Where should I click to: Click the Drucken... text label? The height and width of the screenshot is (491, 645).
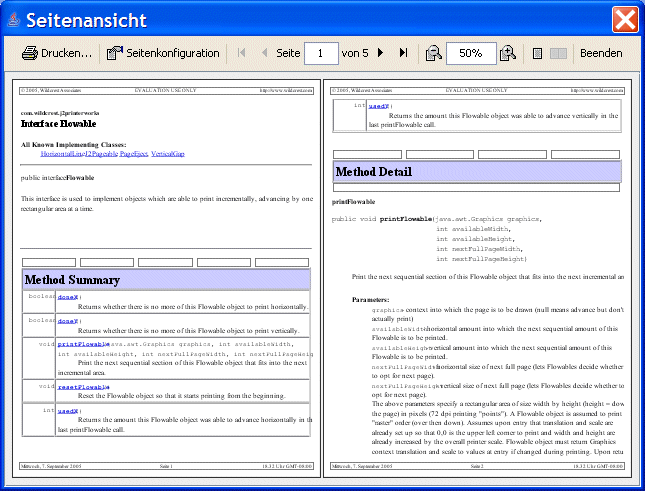point(66,53)
